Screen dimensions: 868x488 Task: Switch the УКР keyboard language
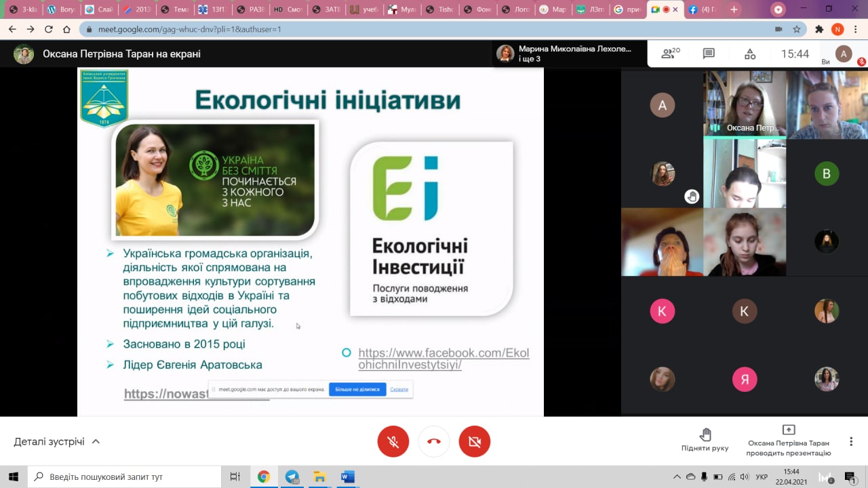click(762, 476)
